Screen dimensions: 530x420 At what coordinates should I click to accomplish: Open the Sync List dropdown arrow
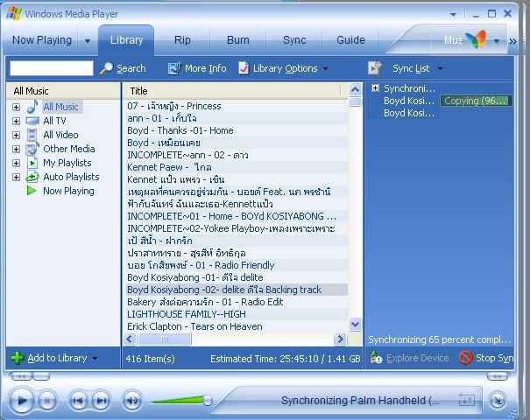(440, 68)
